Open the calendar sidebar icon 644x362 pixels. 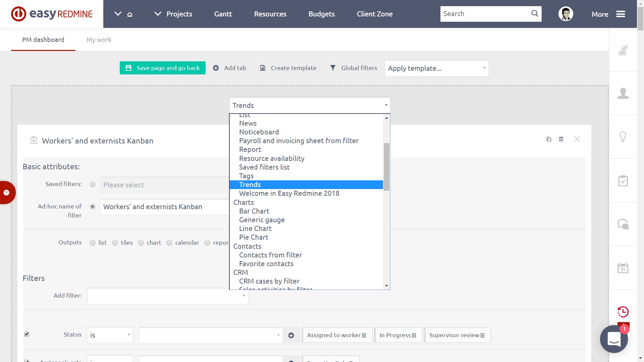point(623,268)
